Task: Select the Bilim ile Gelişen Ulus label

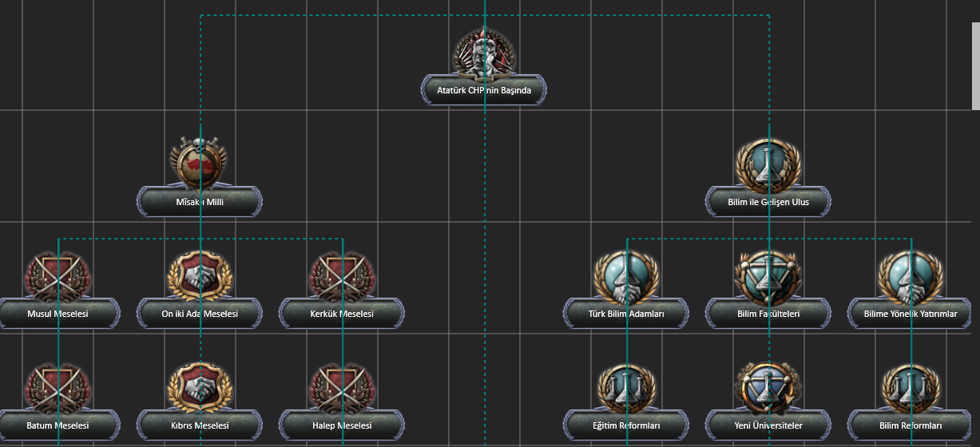Action: (768, 202)
